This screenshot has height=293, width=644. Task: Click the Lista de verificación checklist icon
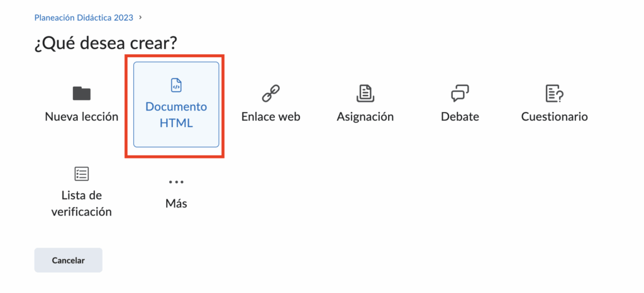tap(82, 174)
